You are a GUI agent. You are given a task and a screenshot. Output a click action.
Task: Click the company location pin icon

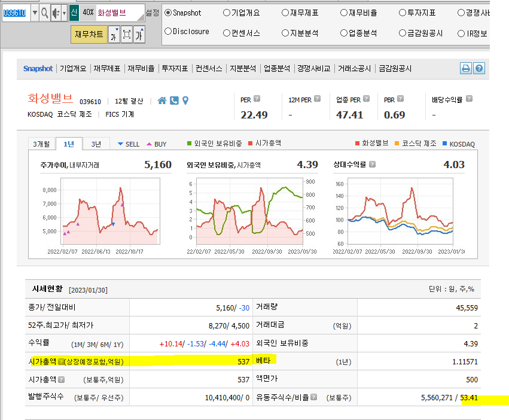[185, 101]
